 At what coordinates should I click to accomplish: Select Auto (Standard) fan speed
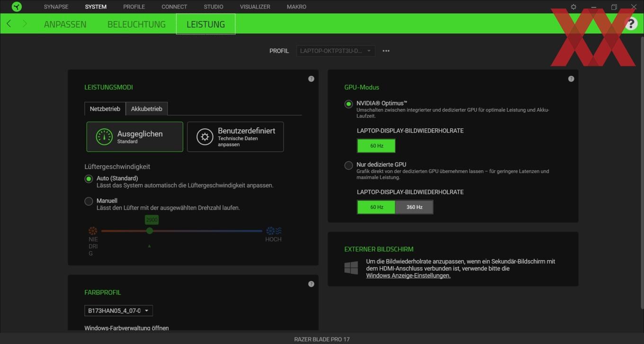pos(89,179)
